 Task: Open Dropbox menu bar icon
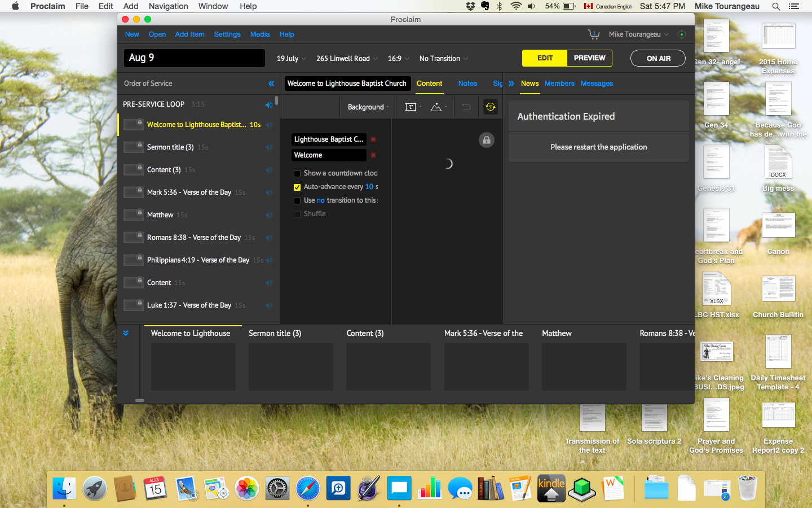[470, 6]
